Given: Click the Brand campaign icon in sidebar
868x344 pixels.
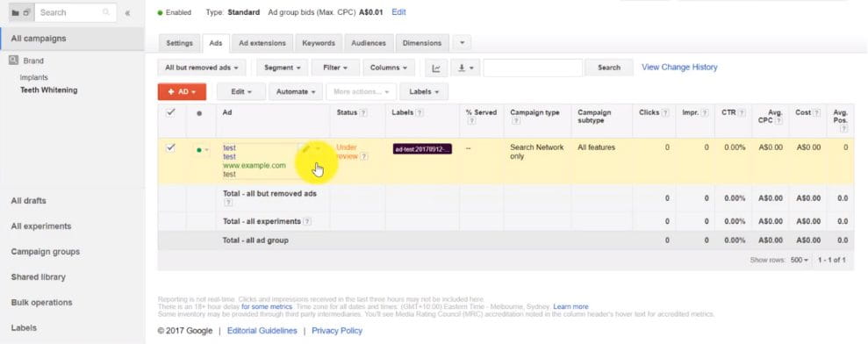Looking at the screenshot, I should click(x=14, y=61).
